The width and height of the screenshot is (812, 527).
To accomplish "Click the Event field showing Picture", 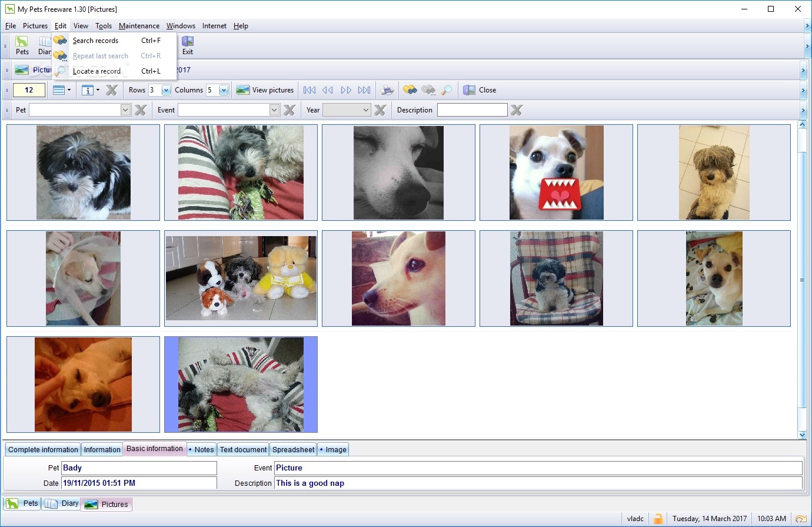I will click(538, 468).
